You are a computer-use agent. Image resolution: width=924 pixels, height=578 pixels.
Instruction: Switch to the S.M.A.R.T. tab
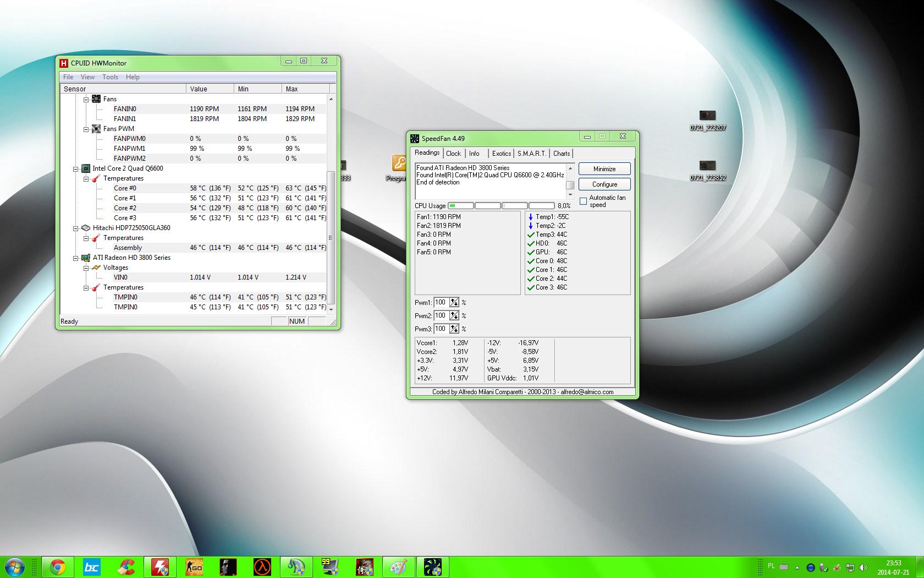tap(532, 154)
